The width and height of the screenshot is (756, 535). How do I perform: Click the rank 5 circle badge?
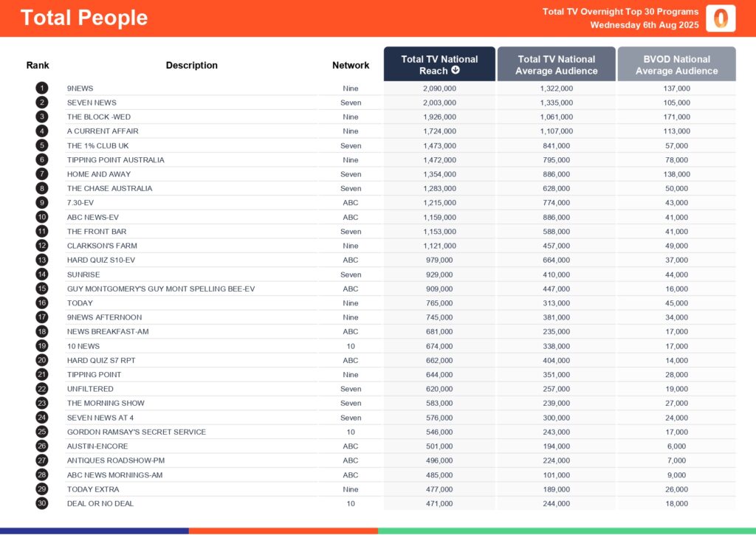41,146
